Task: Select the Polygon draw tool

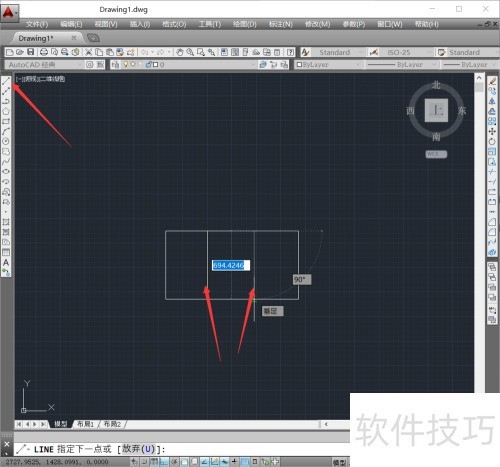Action: coord(6,111)
